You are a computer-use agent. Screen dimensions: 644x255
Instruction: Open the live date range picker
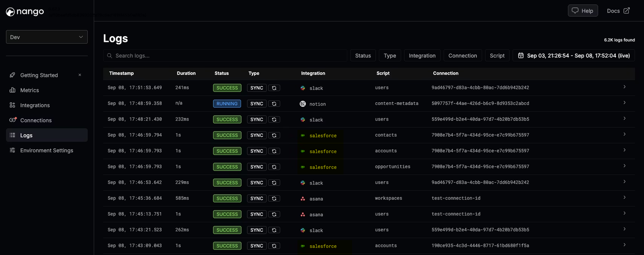coord(574,55)
